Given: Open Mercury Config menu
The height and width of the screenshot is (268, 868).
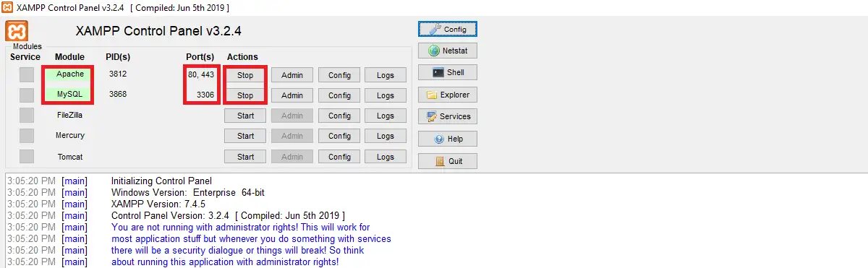Looking at the screenshot, I should pos(339,136).
